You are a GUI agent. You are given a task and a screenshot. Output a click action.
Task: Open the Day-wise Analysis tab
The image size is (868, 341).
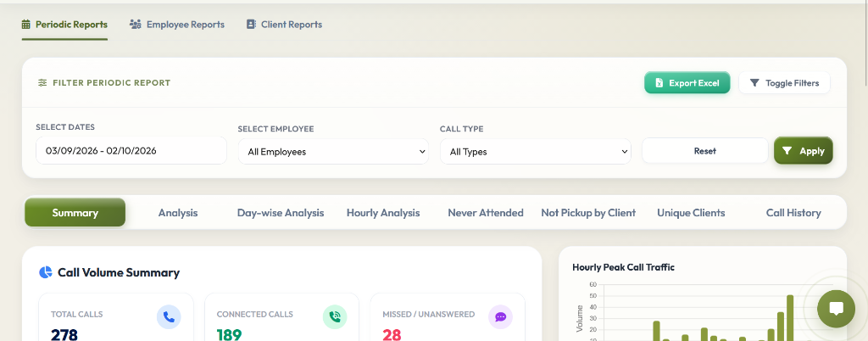point(281,213)
